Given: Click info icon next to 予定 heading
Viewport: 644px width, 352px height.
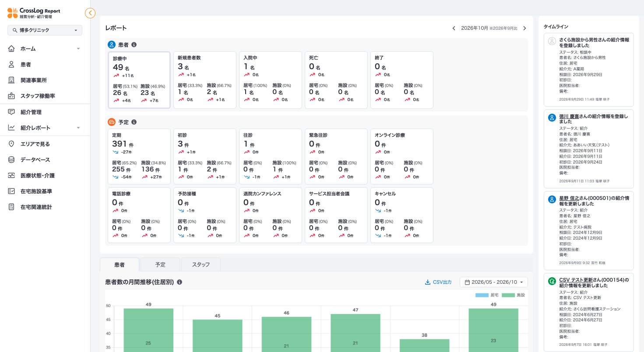Looking at the screenshot, I should [134, 122].
